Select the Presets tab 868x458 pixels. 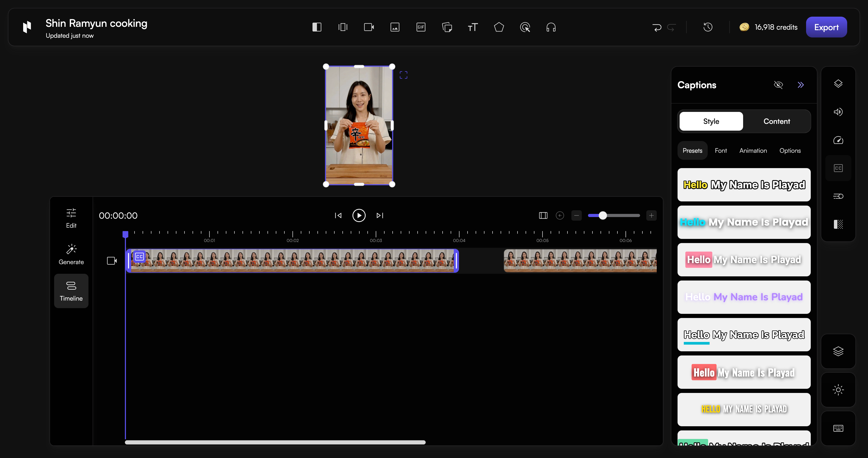692,151
